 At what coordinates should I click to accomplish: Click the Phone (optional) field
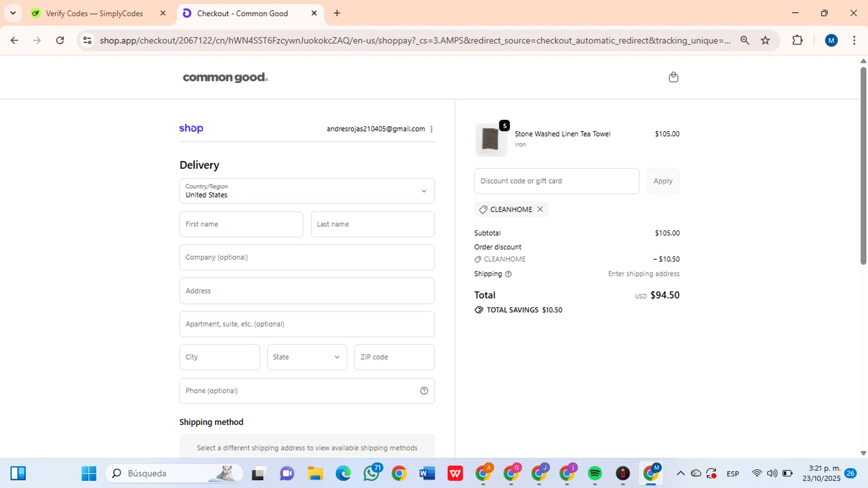pyautogui.click(x=307, y=391)
